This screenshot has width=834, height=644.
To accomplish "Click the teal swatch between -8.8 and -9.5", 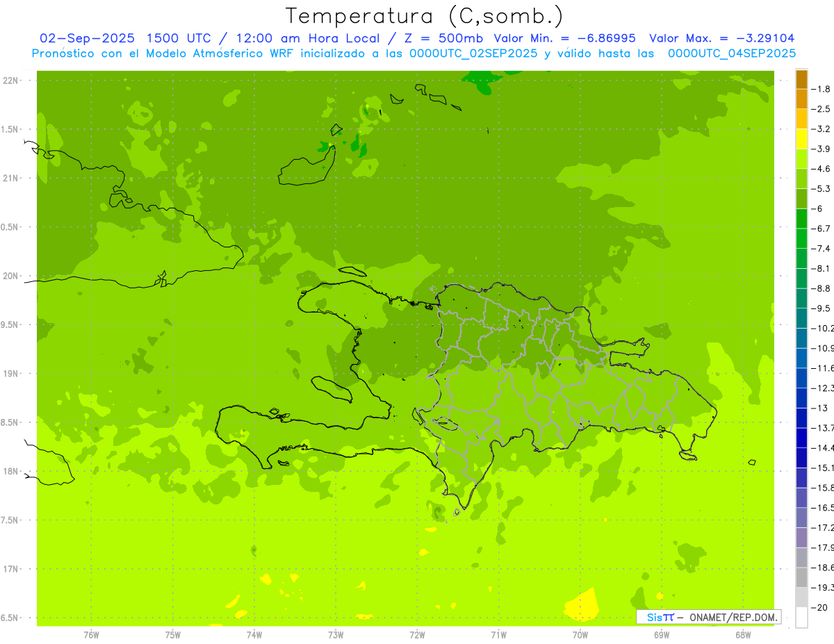I will click(x=801, y=298).
